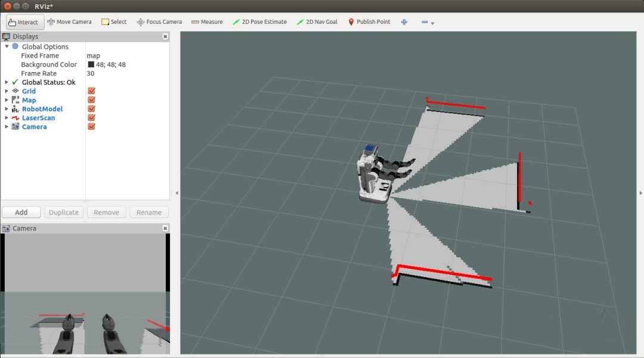644x358 pixels.
Task: Select the Grid item in Displays
Action: (x=29, y=91)
